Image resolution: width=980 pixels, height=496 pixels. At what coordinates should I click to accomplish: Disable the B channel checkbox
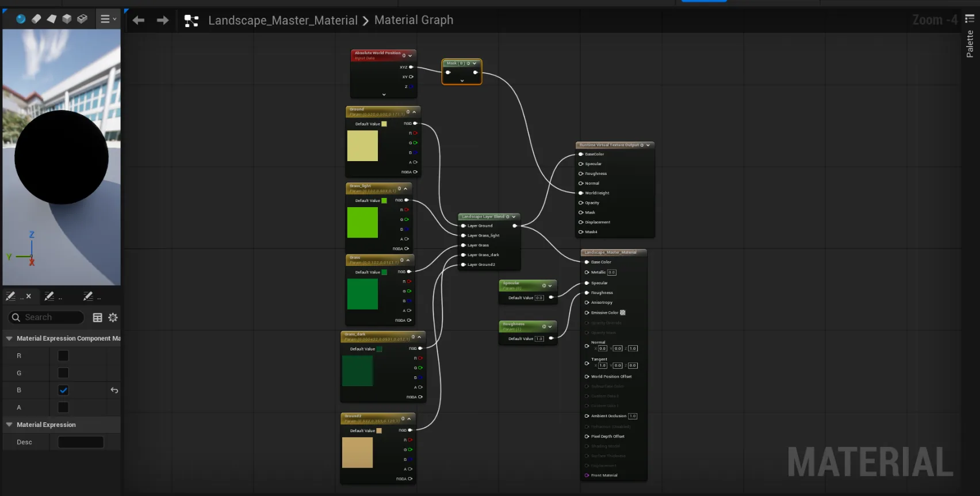(63, 390)
